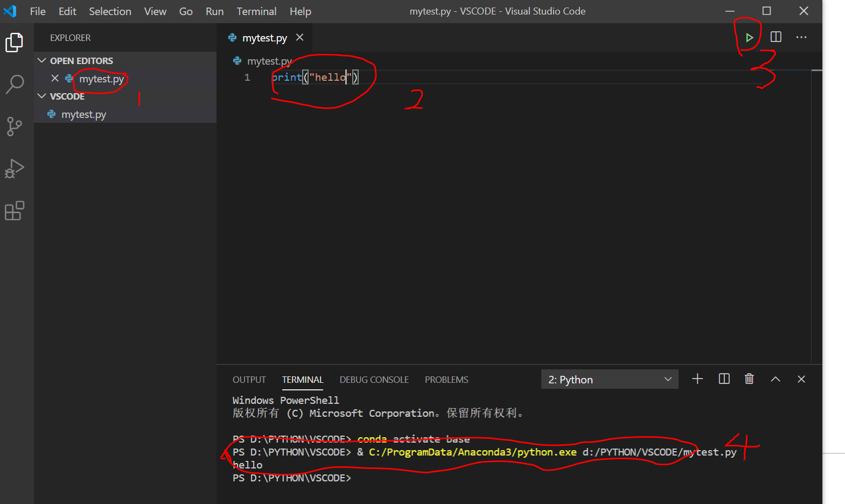845x504 pixels.
Task: Click the Anaconda3/python.exe path in terminal
Action: tap(472, 452)
